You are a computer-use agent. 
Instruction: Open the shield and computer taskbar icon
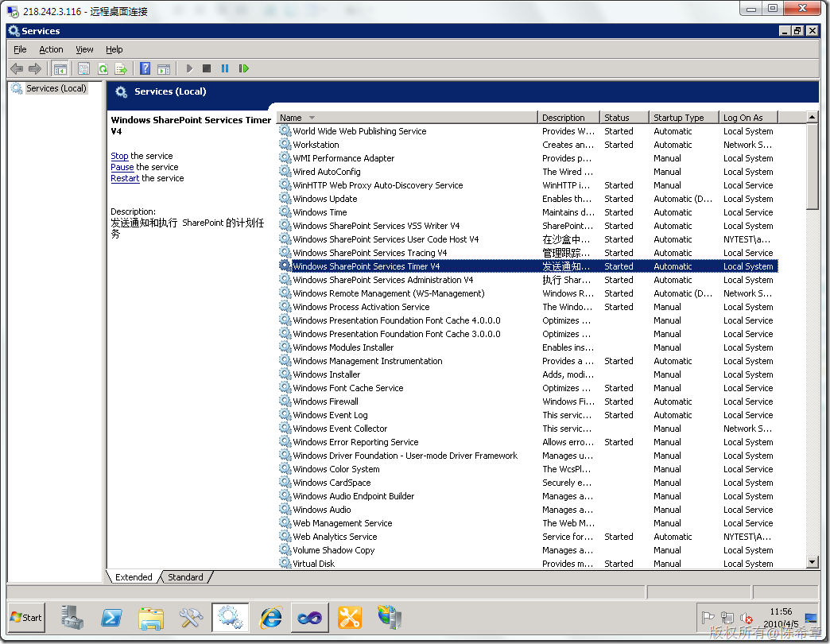(x=390, y=617)
